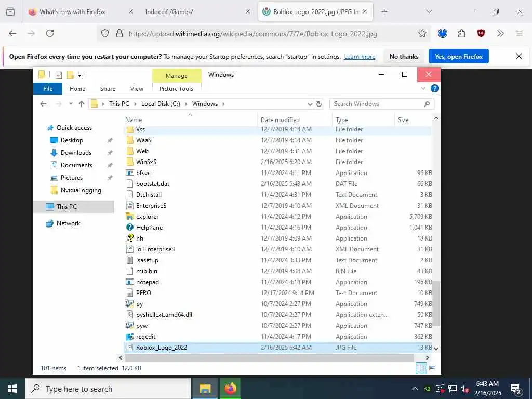Open Customize Quick Access Toolbar dropdown

(x=79, y=75)
